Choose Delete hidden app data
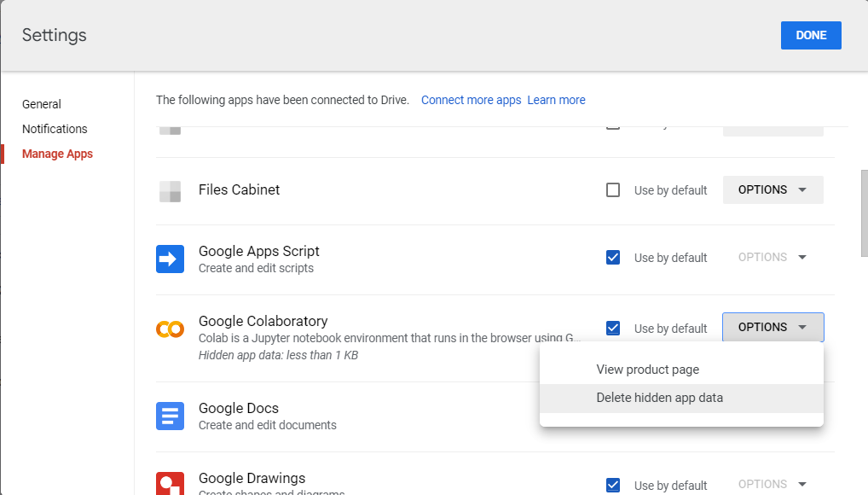The width and height of the screenshot is (868, 495). (659, 398)
